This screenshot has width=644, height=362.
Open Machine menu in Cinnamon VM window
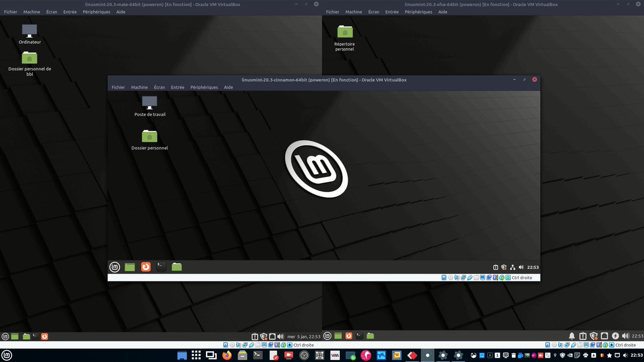139,87
